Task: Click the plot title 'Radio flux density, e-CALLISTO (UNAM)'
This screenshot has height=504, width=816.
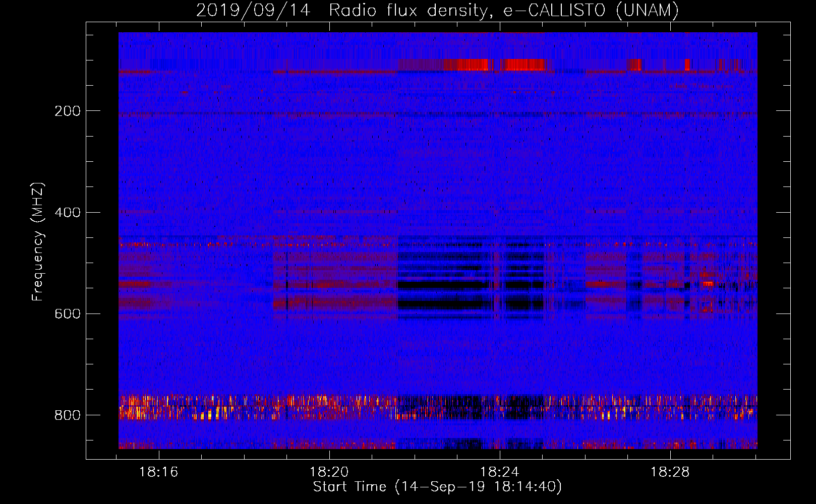Action: point(504,10)
